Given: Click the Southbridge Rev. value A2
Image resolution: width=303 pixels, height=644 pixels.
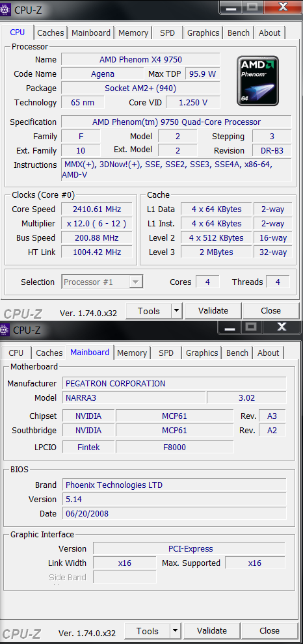Looking at the screenshot, I should tap(272, 431).
